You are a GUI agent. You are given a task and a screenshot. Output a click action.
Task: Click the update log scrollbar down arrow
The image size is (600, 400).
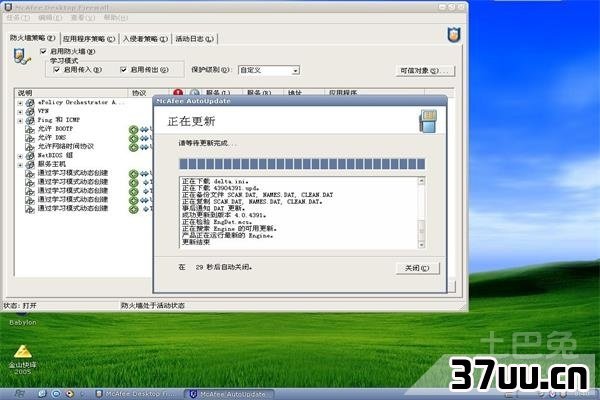(x=421, y=244)
